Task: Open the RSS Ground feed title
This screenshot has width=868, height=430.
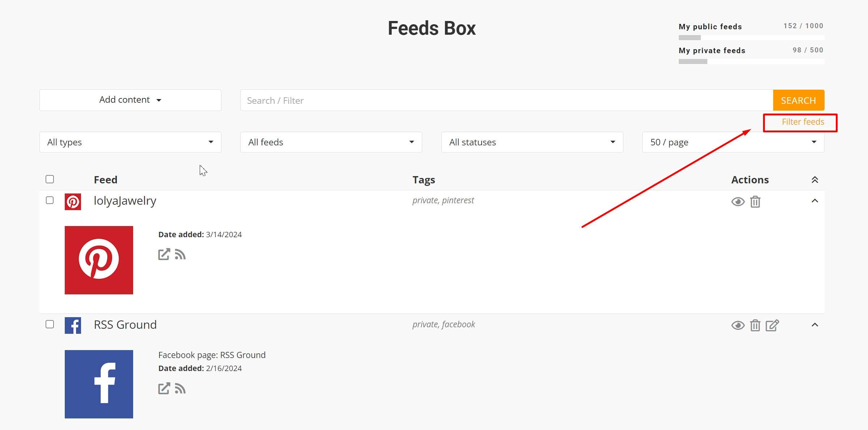Action: [x=125, y=325]
